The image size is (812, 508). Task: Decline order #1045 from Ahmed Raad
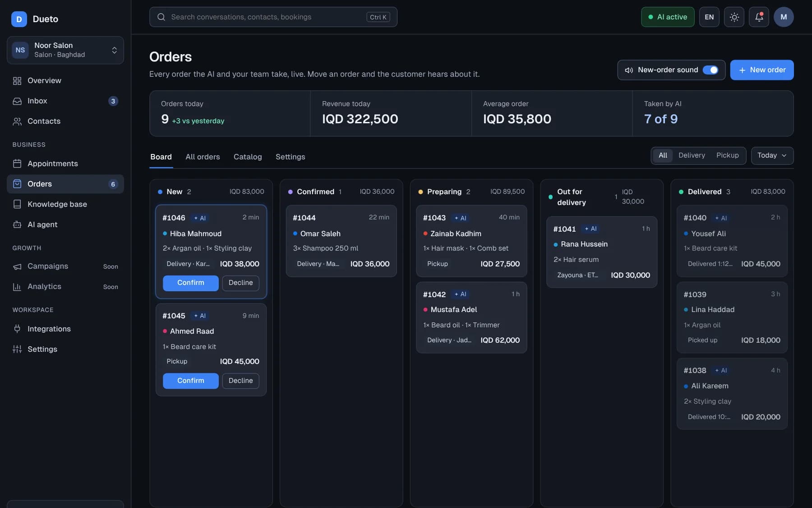click(240, 381)
